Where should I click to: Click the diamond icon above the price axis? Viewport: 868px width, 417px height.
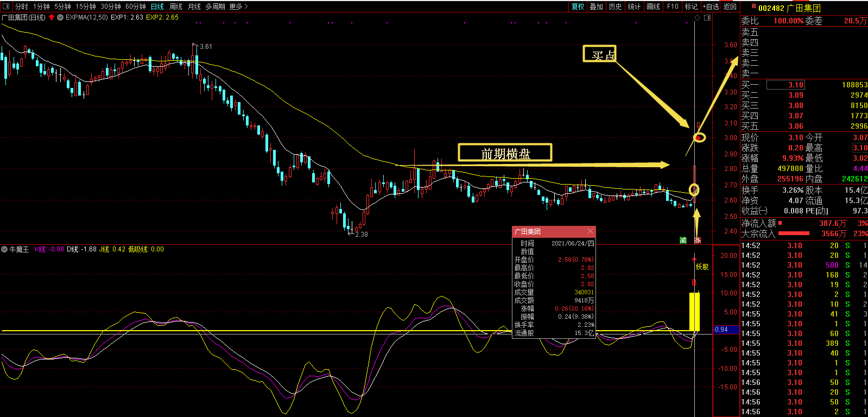click(697, 18)
